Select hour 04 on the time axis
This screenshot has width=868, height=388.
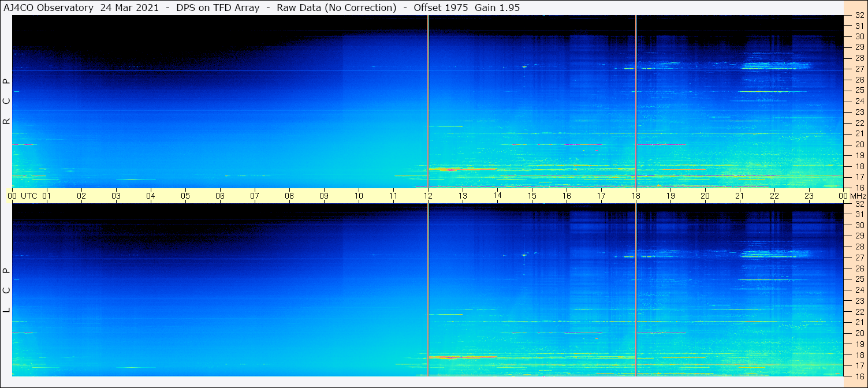tap(151, 196)
